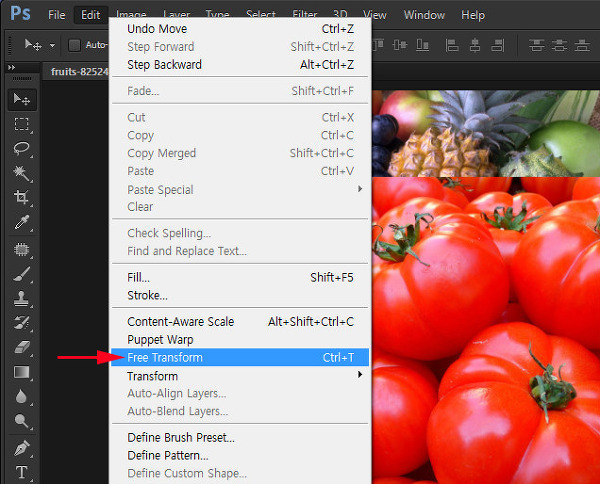Select the Spot Healing Brush tool
Screen dimensions: 600x484
click(21, 249)
